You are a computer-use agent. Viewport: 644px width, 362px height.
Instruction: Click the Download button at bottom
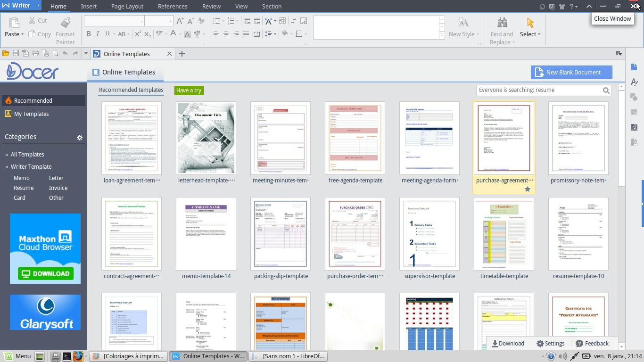tap(508, 344)
